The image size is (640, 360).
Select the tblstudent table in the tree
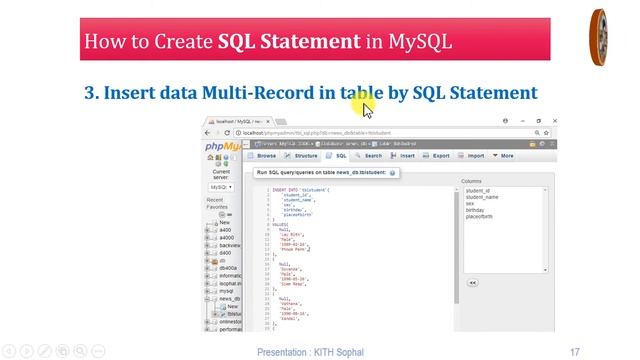(234, 314)
